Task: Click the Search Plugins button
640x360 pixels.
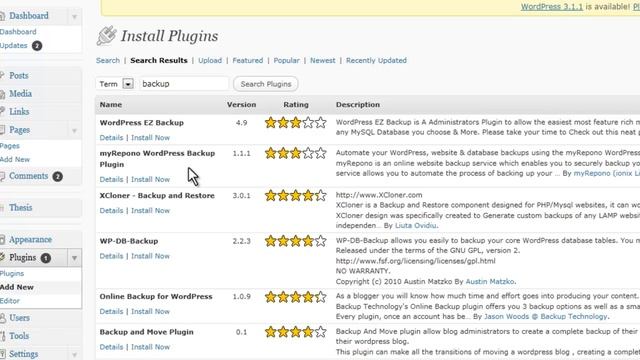Action: coord(266,84)
